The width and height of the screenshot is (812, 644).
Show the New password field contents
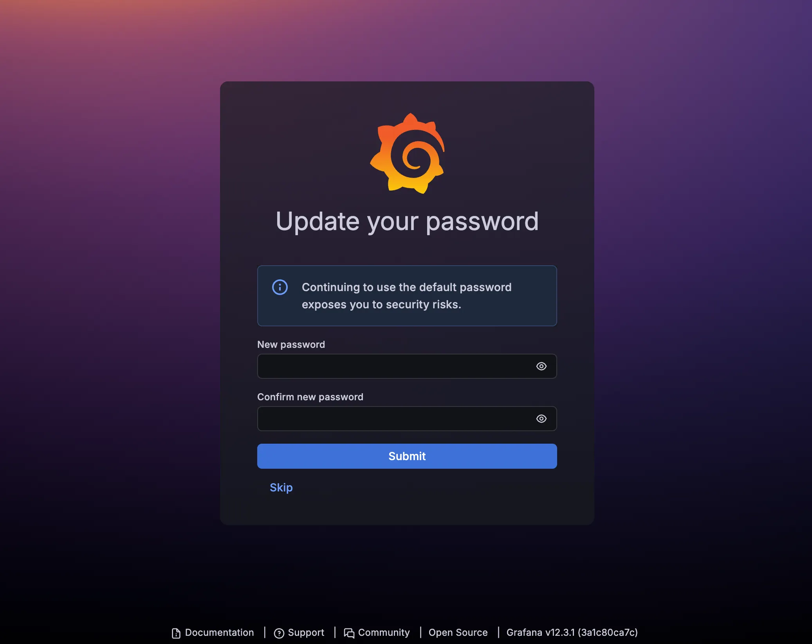(541, 366)
